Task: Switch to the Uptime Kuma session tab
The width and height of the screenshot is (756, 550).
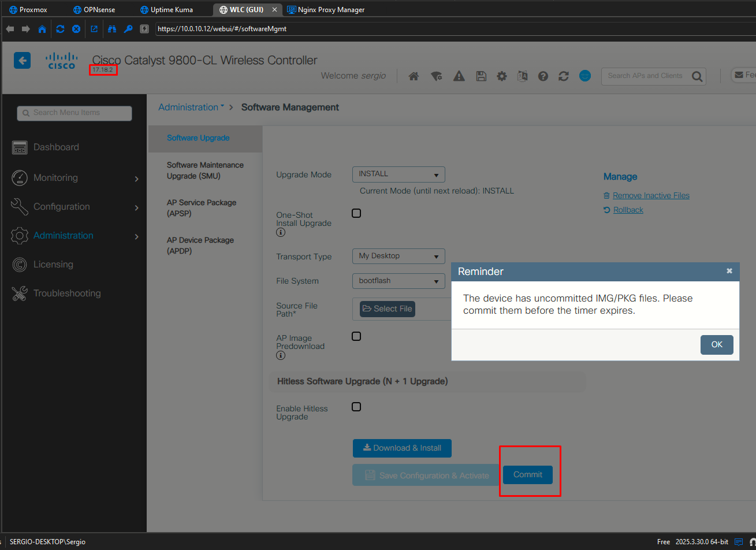Action: click(x=167, y=10)
